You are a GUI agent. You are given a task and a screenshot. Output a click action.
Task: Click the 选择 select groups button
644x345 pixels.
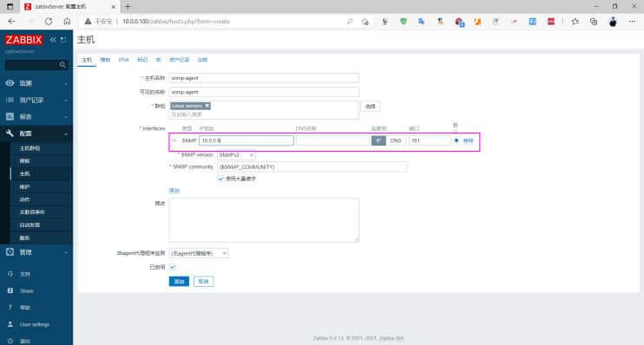tap(370, 107)
